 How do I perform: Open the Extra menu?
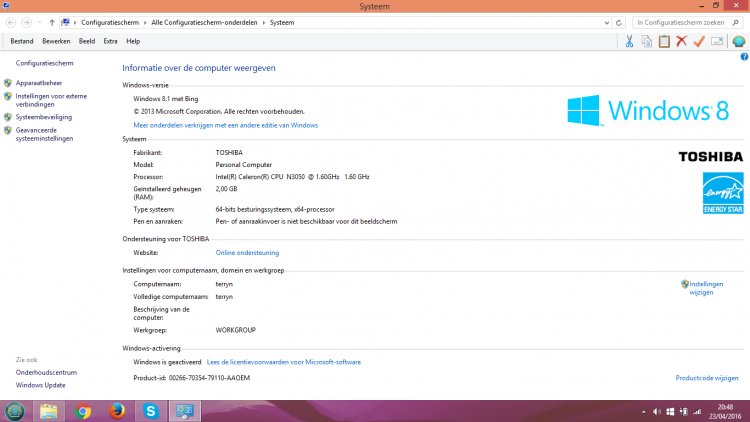pos(110,41)
